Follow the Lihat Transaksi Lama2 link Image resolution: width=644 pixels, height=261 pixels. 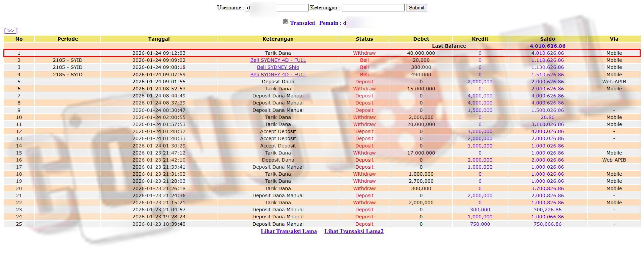[x=354, y=231]
